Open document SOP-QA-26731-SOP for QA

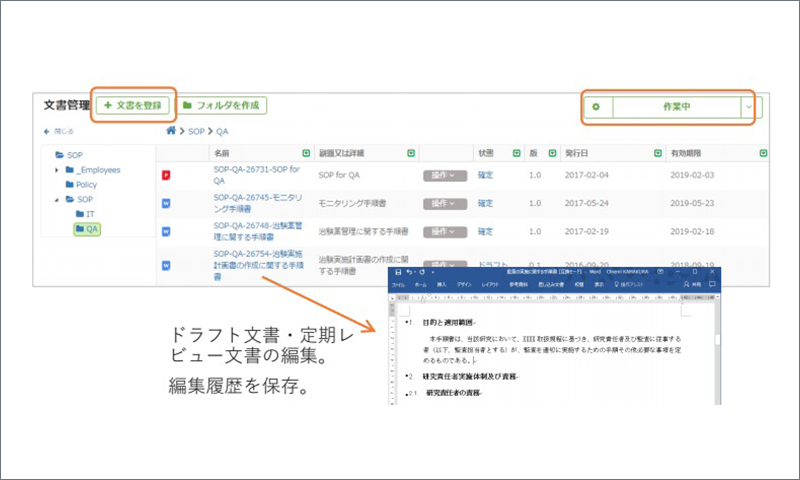pyautogui.click(x=257, y=175)
